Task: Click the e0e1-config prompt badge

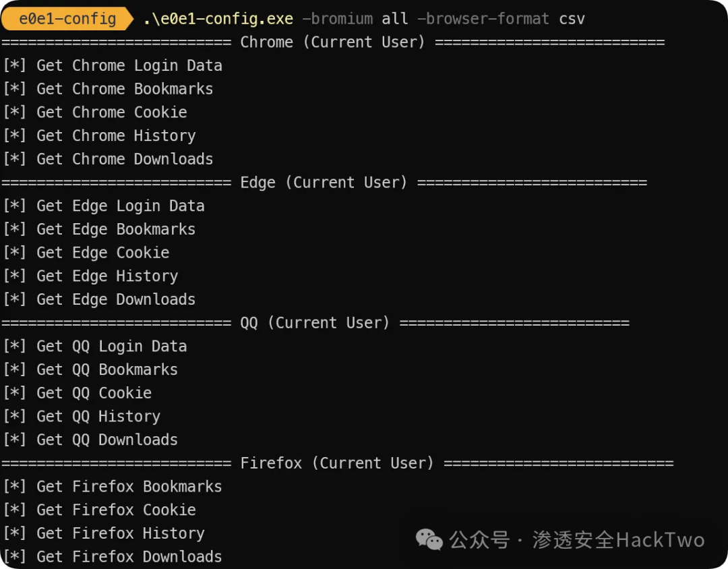Action: [x=68, y=19]
